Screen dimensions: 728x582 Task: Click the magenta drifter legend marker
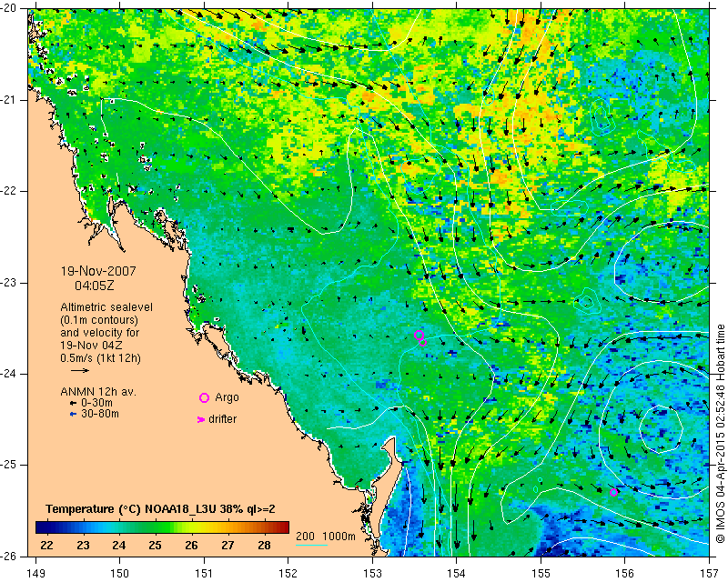[x=201, y=419]
